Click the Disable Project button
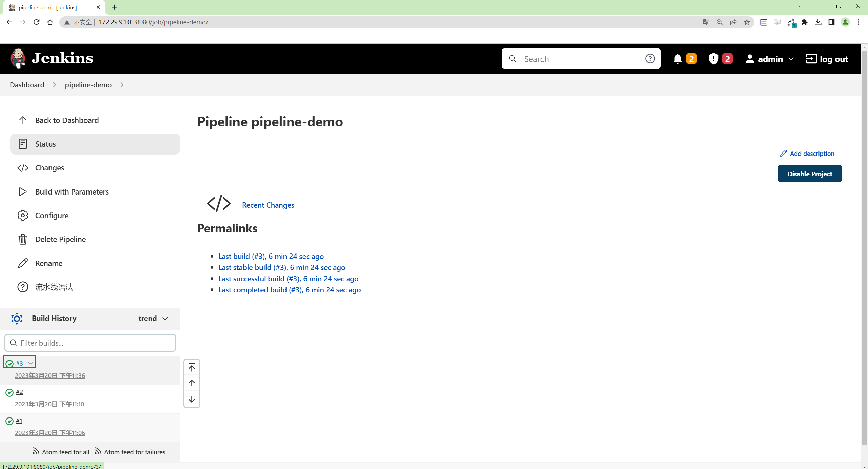 click(810, 174)
